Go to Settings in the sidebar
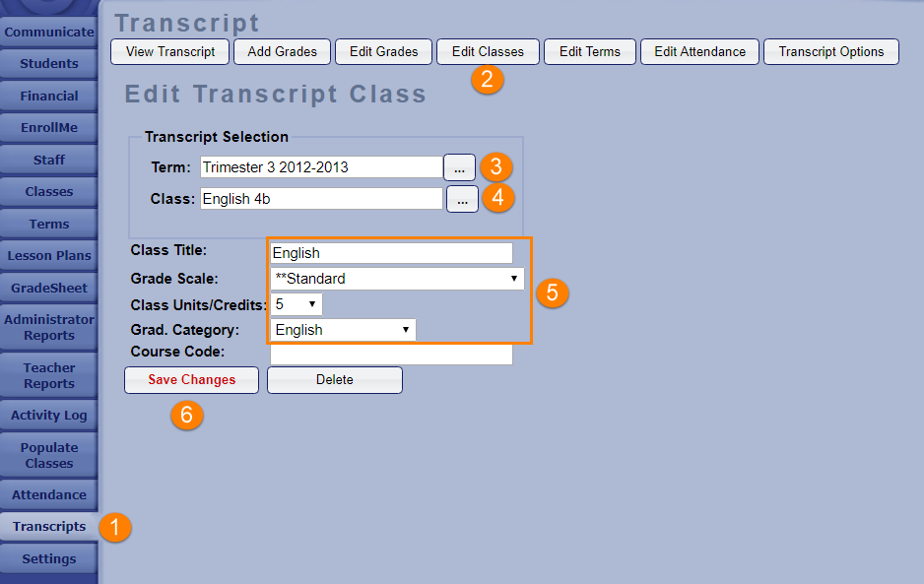This screenshot has height=584, width=924. click(49, 559)
